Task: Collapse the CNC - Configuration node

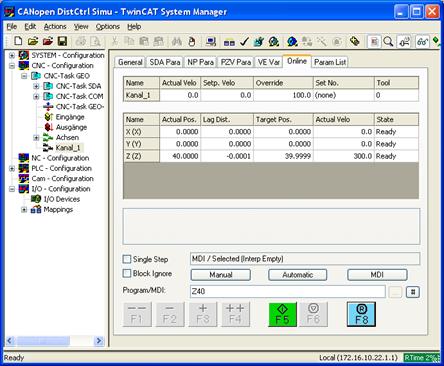Action: 12,66
